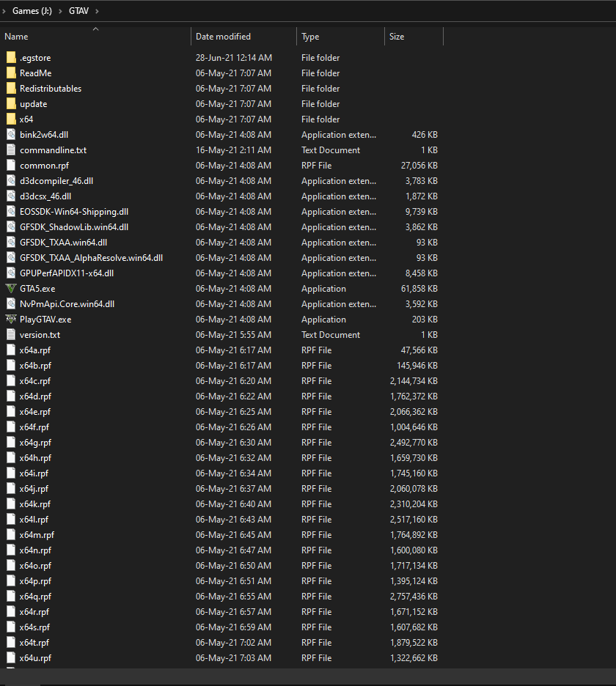Click the x64d.rpf file icon
The image size is (616, 686).
(x=12, y=397)
